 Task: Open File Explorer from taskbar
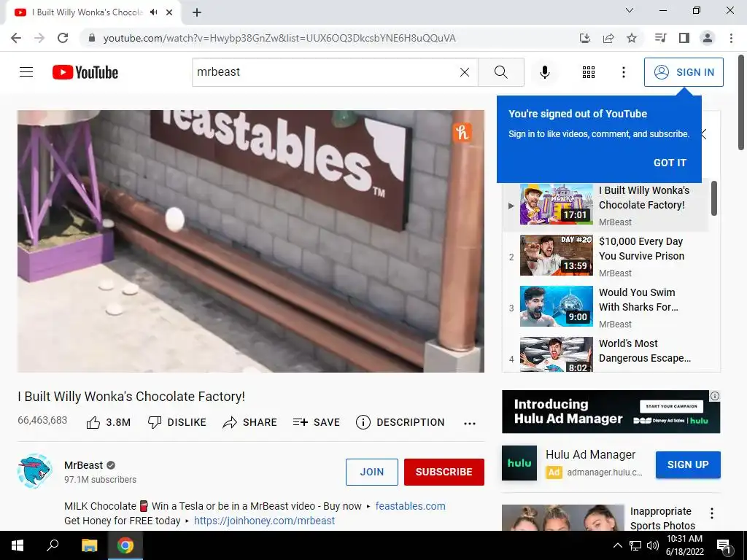point(89,545)
